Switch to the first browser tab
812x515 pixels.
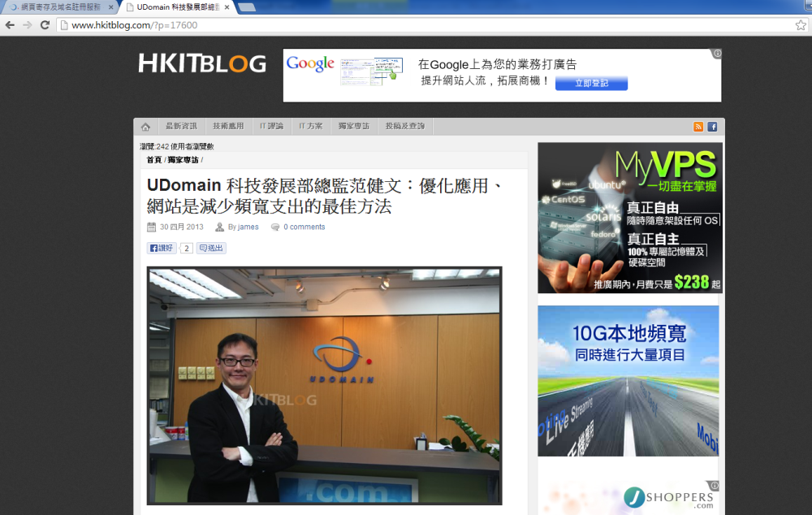point(59,7)
